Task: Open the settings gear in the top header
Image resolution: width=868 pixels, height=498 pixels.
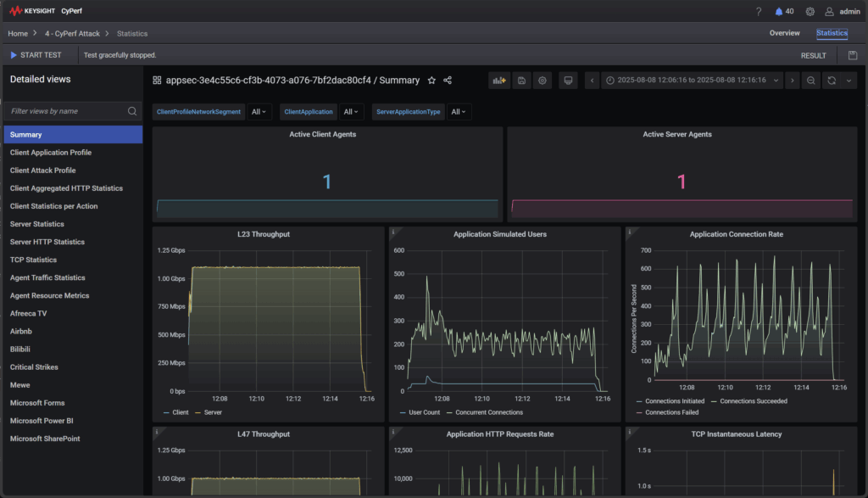Action: (810, 12)
